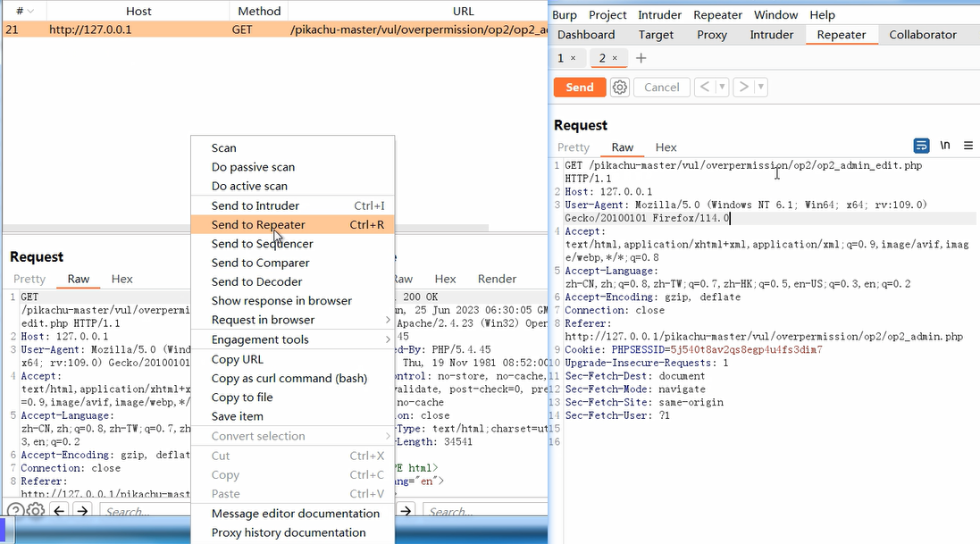The height and width of the screenshot is (544, 980).
Task: Open the Window menu
Action: click(775, 14)
